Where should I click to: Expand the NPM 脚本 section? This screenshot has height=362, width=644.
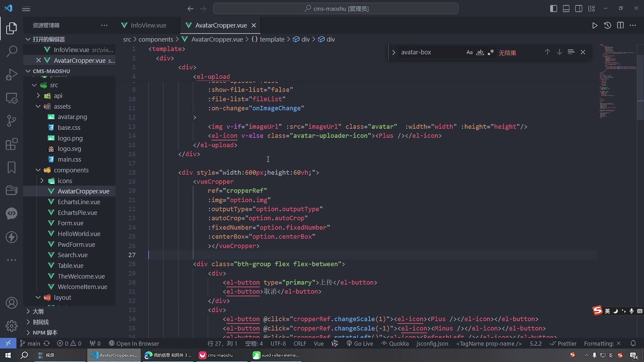click(28, 333)
